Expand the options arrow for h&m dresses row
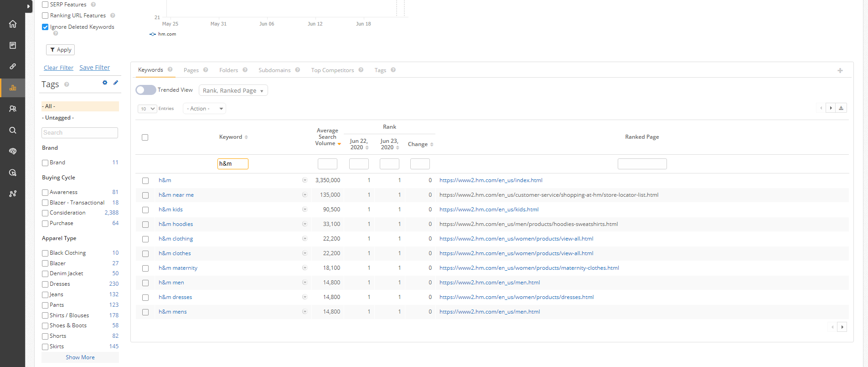The width and height of the screenshot is (868, 367). [x=305, y=297]
